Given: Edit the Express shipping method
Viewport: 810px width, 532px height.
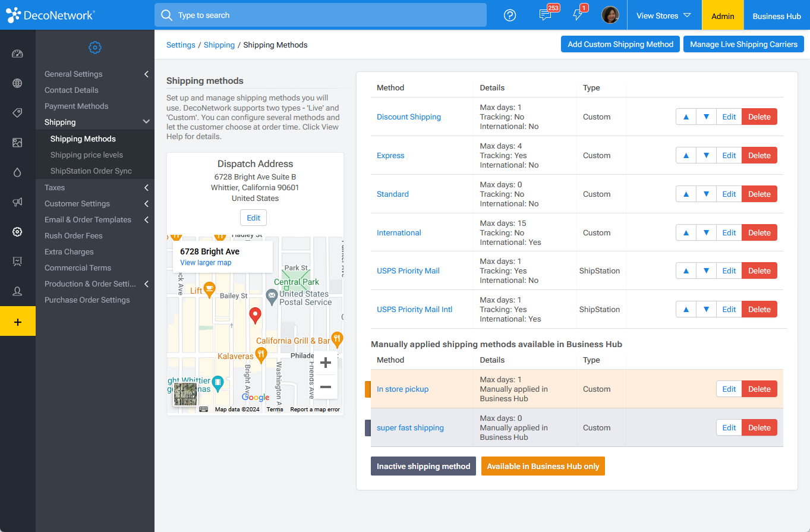Looking at the screenshot, I should point(729,156).
